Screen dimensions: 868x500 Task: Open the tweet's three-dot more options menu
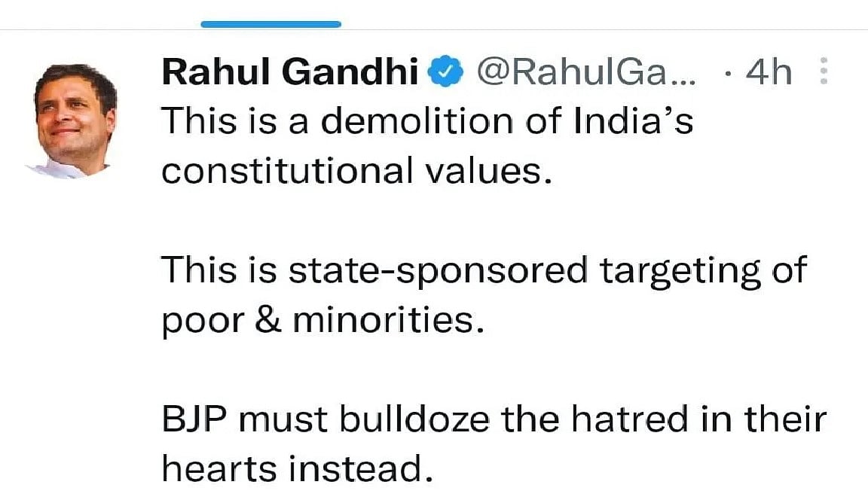point(823,72)
